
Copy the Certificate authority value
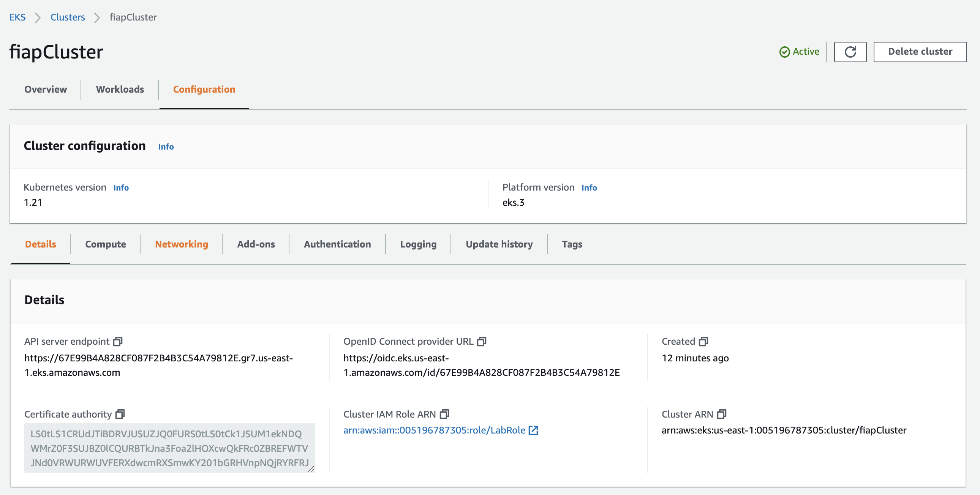tap(120, 414)
